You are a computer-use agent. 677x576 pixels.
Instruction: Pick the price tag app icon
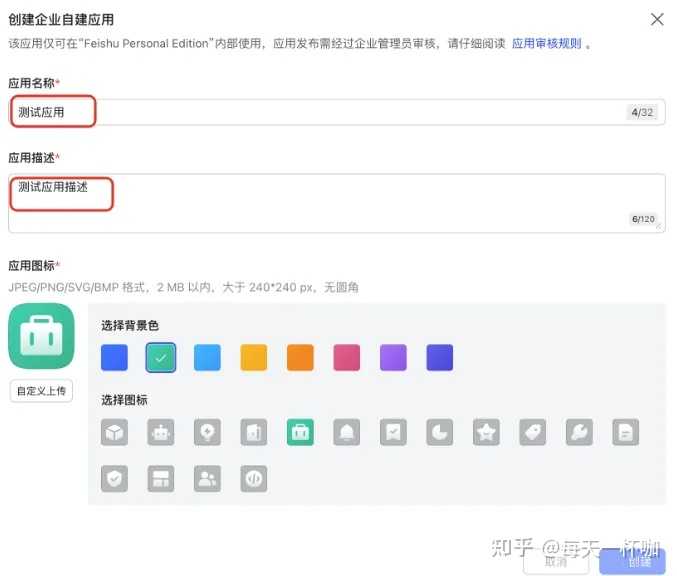pos(533,432)
